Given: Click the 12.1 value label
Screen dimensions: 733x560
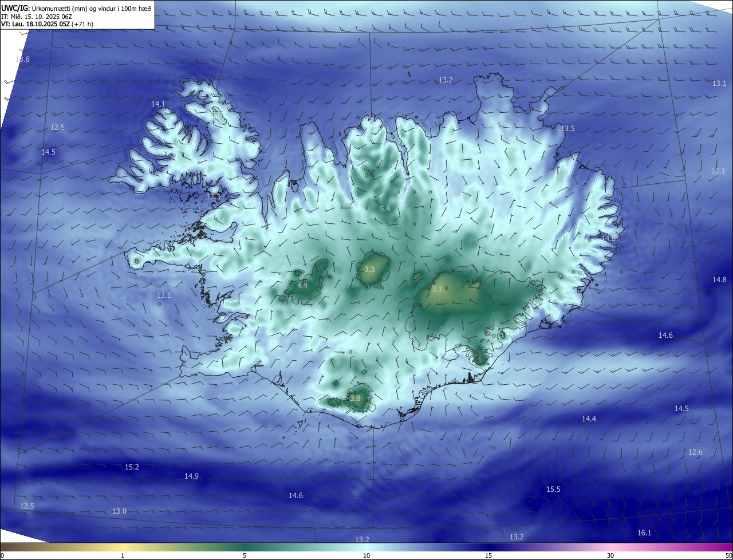Looking at the screenshot, I should tap(718, 171).
